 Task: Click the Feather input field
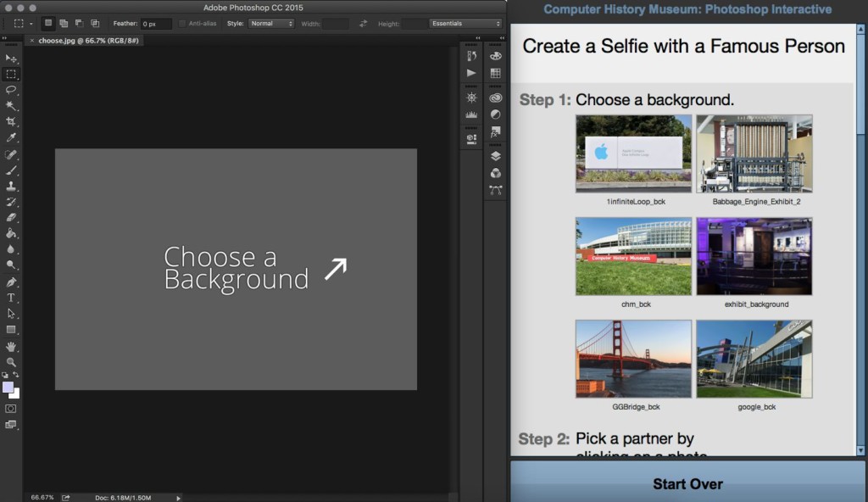click(x=156, y=24)
